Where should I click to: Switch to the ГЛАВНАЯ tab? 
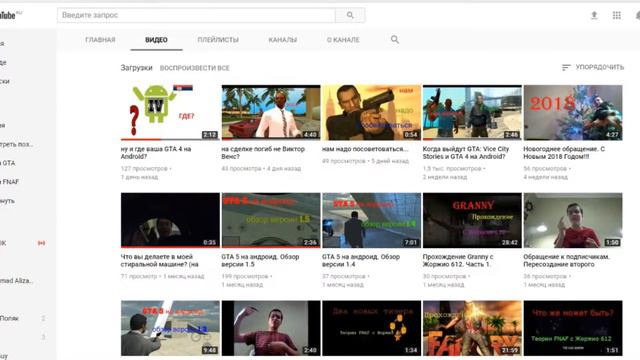100,40
